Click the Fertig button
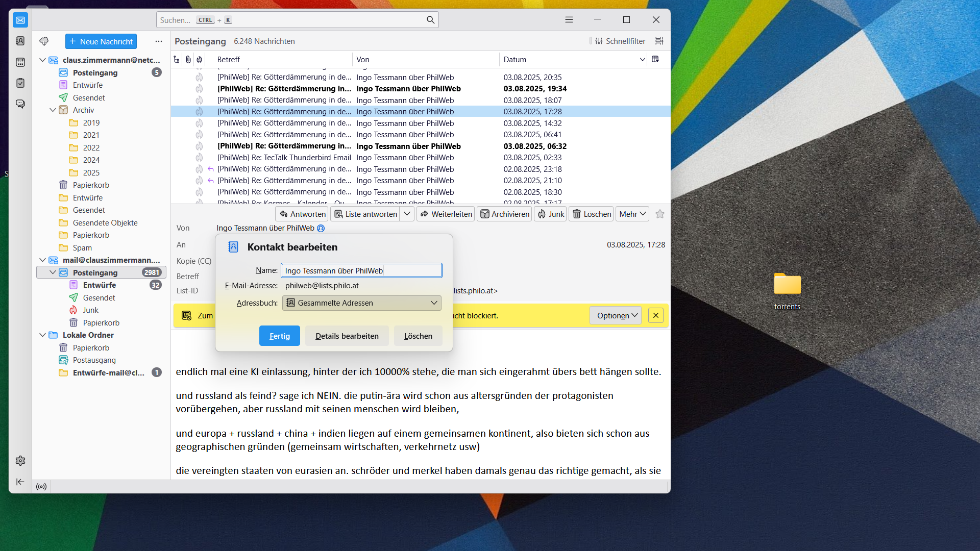 tap(279, 336)
